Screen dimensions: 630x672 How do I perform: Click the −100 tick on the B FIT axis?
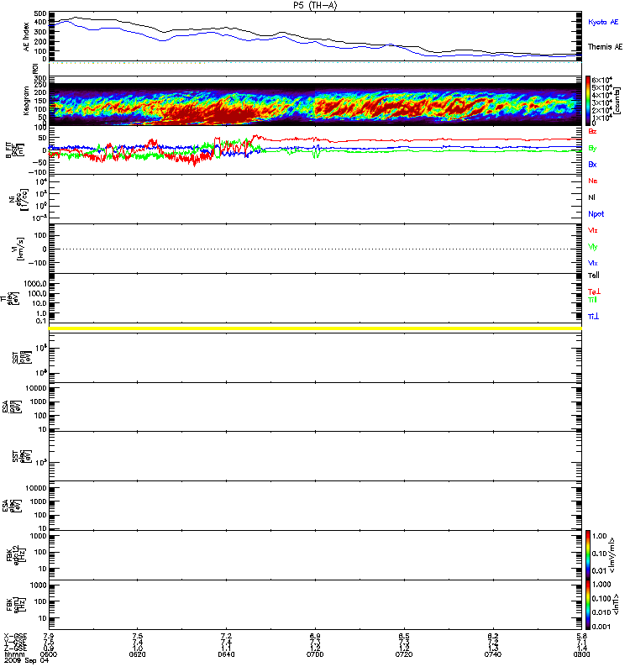point(37,172)
